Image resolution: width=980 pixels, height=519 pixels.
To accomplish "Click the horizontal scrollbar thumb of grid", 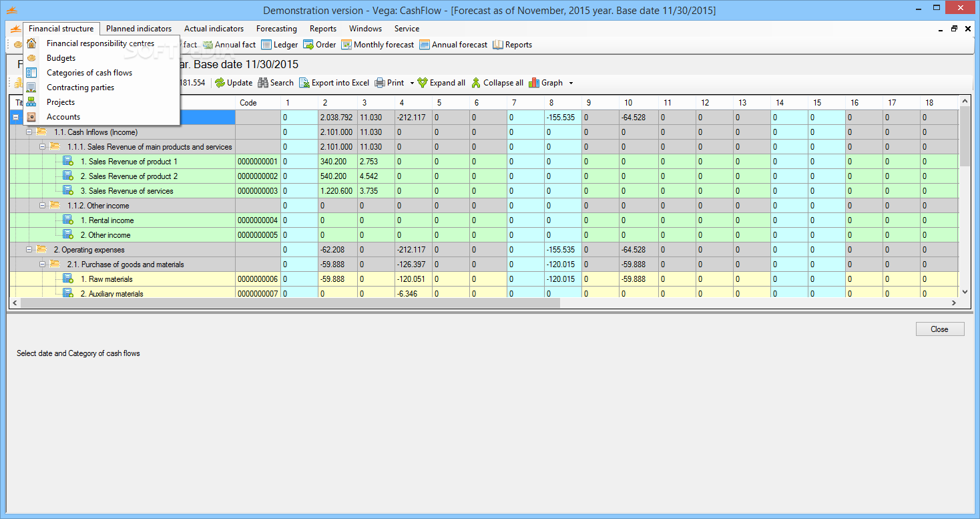I will 290,303.
